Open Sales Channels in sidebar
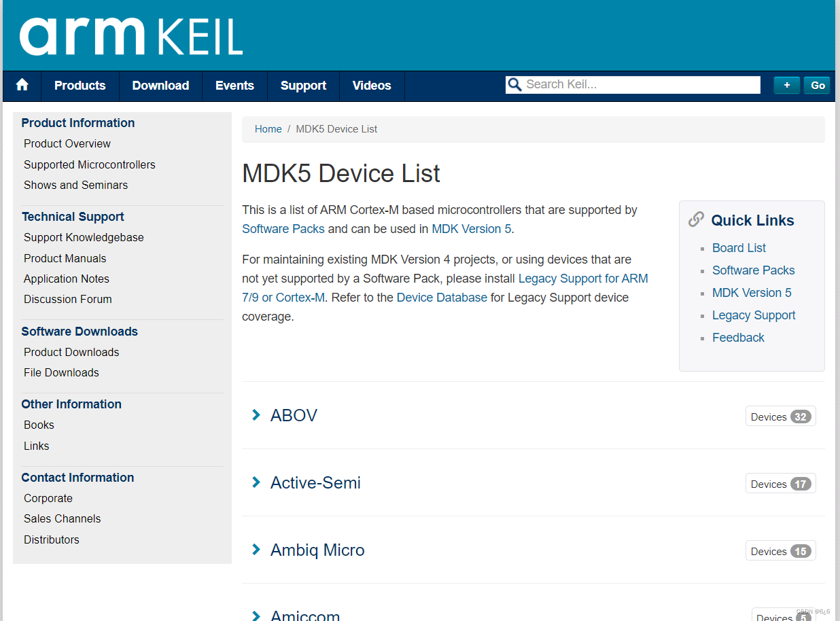The image size is (840, 621). pos(62,518)
